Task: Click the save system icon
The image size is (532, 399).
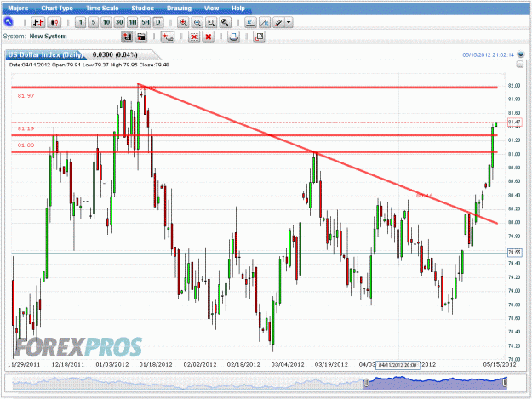Action: [x=127, y=37]
